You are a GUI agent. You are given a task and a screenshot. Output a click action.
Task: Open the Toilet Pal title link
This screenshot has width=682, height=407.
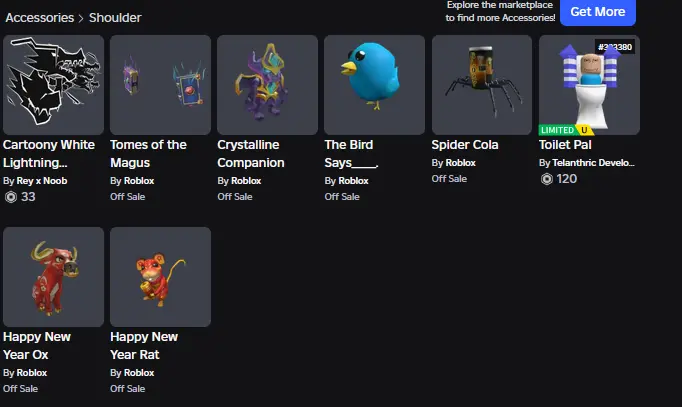565,145
